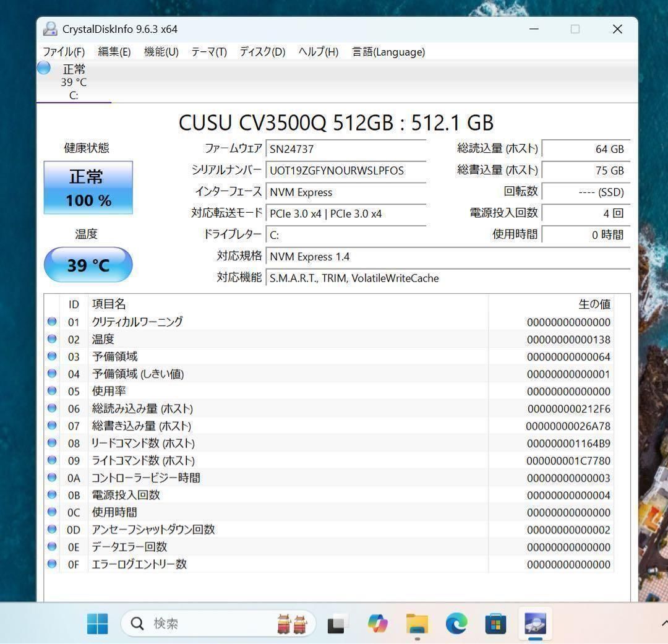Launch Microsoft Store from the taskbar
Image resolution: width=668 pixels, height=644 pixels.
point(495,624)
